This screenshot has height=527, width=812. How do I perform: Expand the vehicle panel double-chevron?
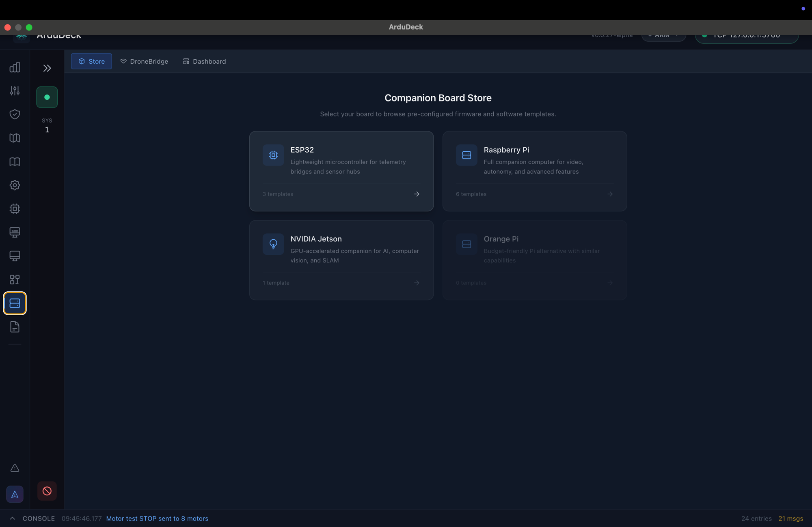pos(47,68)
